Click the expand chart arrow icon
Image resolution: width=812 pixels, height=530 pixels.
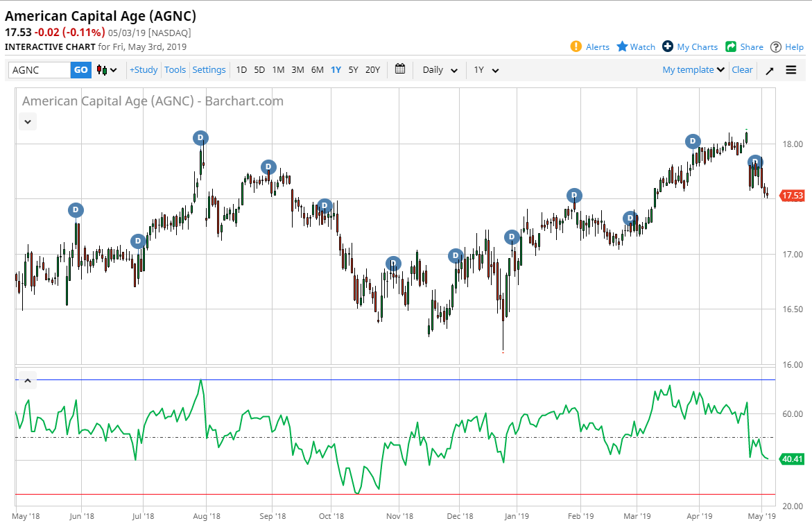point(770,71)
